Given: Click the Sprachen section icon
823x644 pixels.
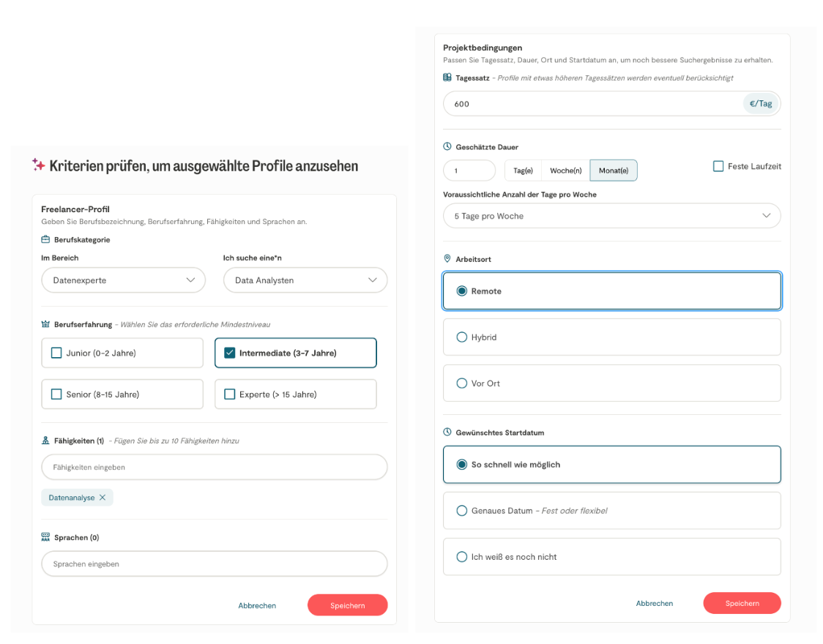Looking at the screenshot, I should click(x=45, y=537).
